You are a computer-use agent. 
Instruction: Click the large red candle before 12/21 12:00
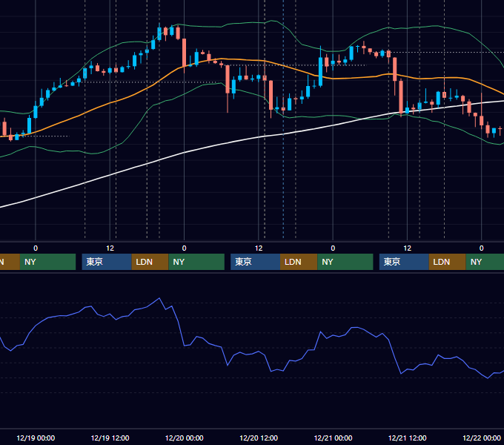click(401, 96)
